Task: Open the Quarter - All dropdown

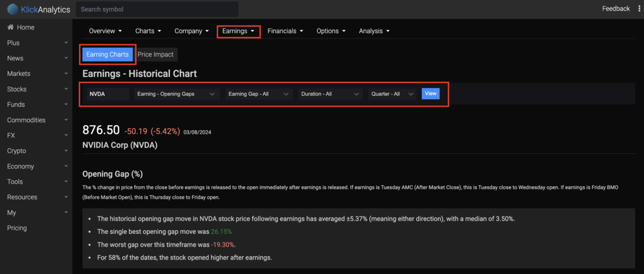Action: [x=392, y=94]
